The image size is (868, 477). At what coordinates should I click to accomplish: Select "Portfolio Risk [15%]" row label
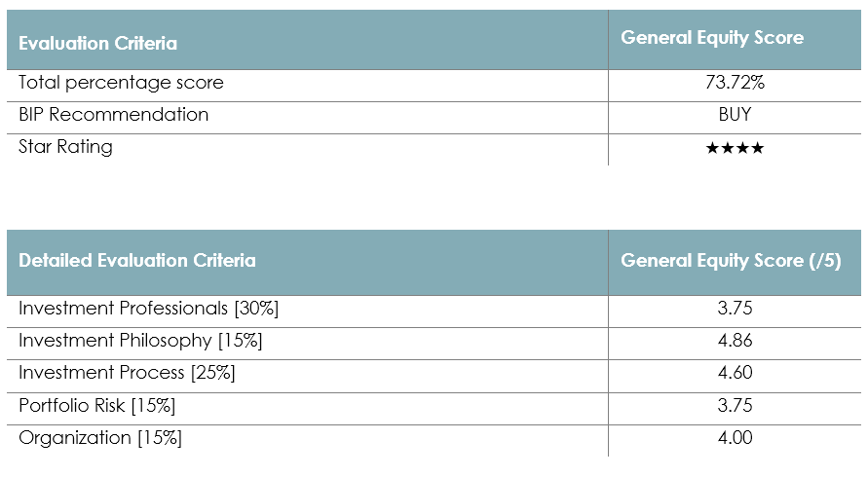click(96, 405)
